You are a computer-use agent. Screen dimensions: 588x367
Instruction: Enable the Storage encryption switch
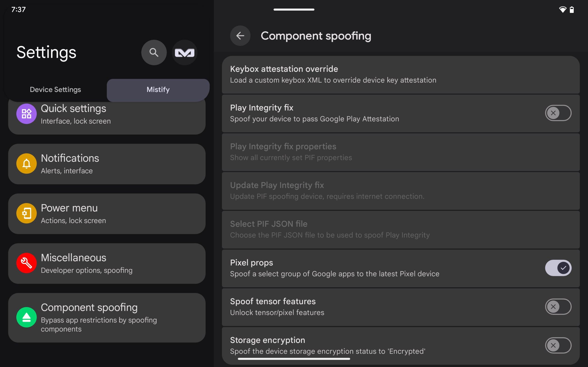pos(558,345)
